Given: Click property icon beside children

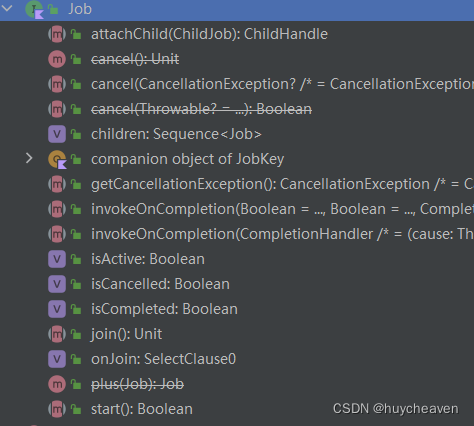Looking at the screenshot, I should (x=57, y=134).
